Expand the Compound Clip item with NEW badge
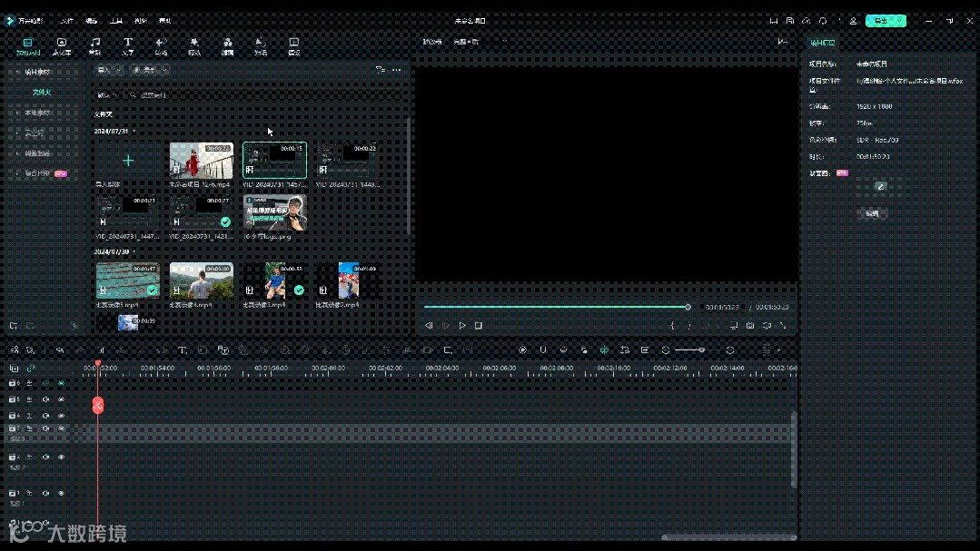 click(x=17, y=173)
